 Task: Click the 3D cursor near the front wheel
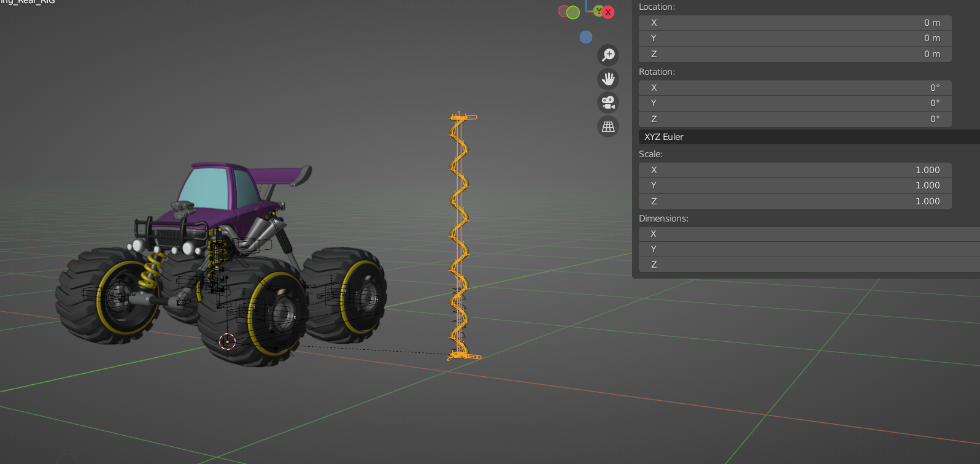coord(227,341)
